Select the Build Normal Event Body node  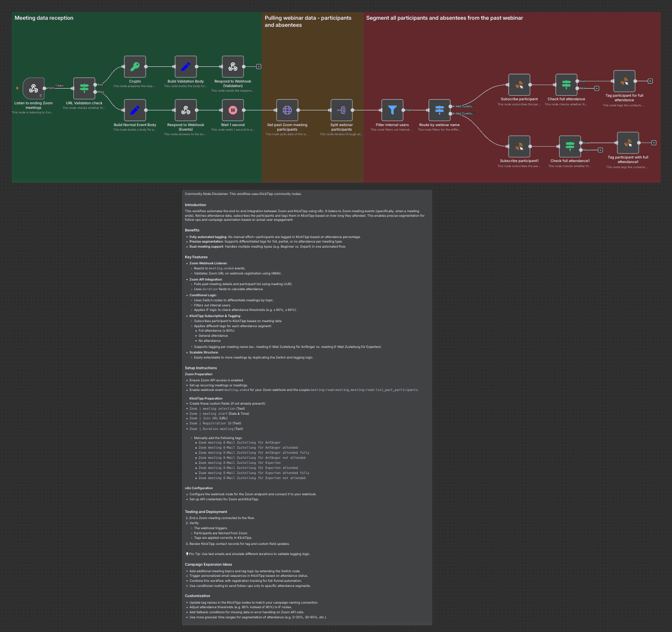(x=135, y=110)
